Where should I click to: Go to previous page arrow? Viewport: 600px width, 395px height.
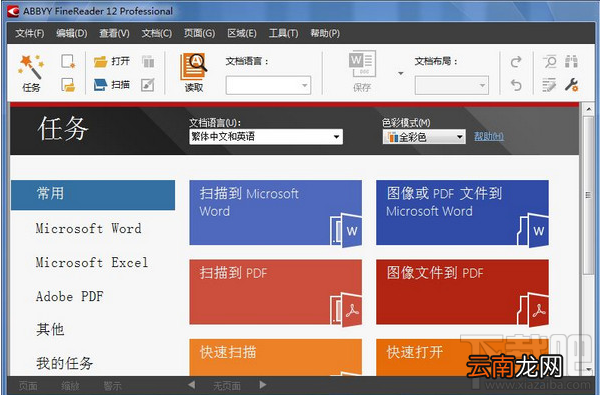point(192,385)
